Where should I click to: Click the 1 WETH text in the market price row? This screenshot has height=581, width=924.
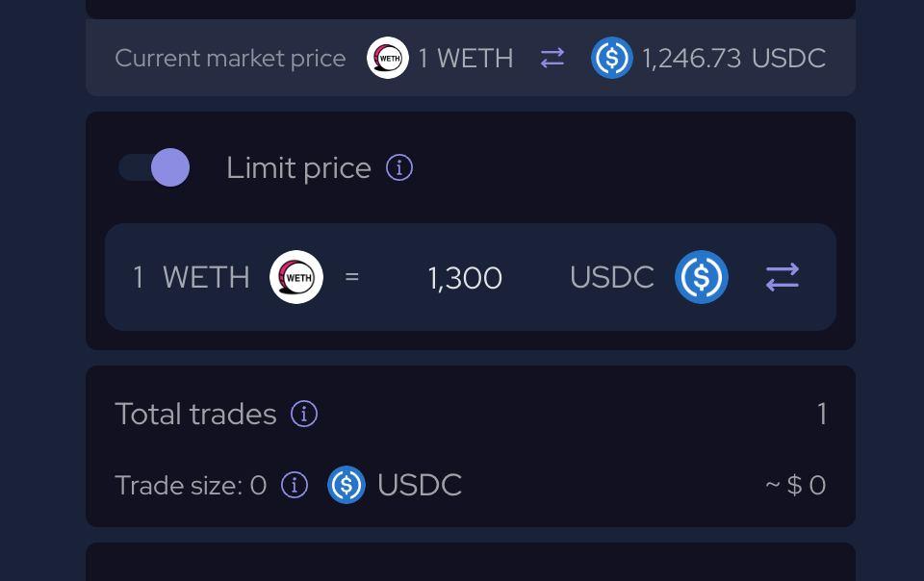466,58
